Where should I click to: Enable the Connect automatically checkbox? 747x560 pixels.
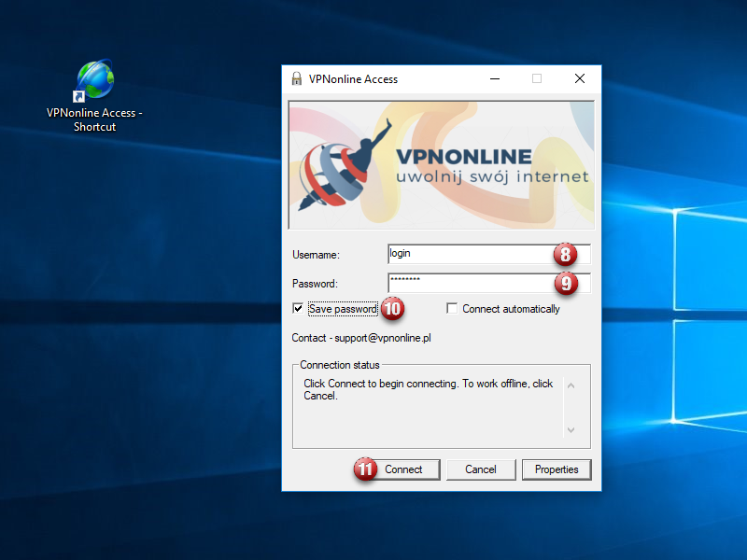(452, 309)
